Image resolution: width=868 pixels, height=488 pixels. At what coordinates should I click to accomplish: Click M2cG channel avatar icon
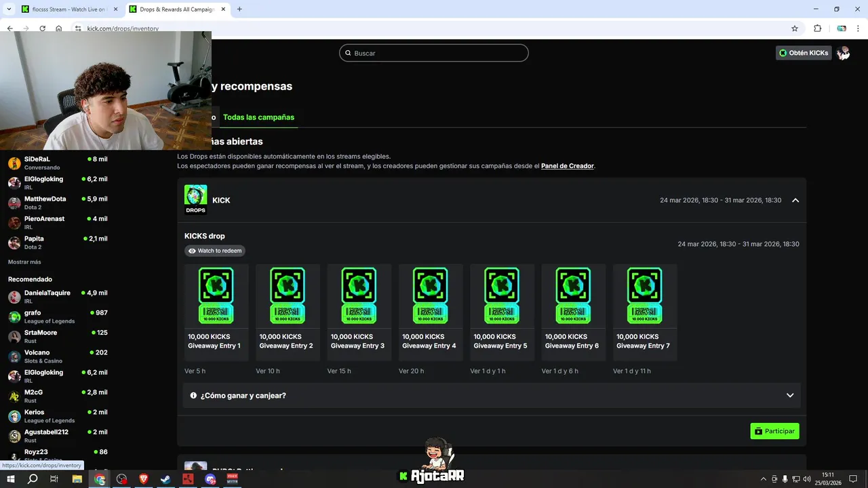click(x=14, y=396)
